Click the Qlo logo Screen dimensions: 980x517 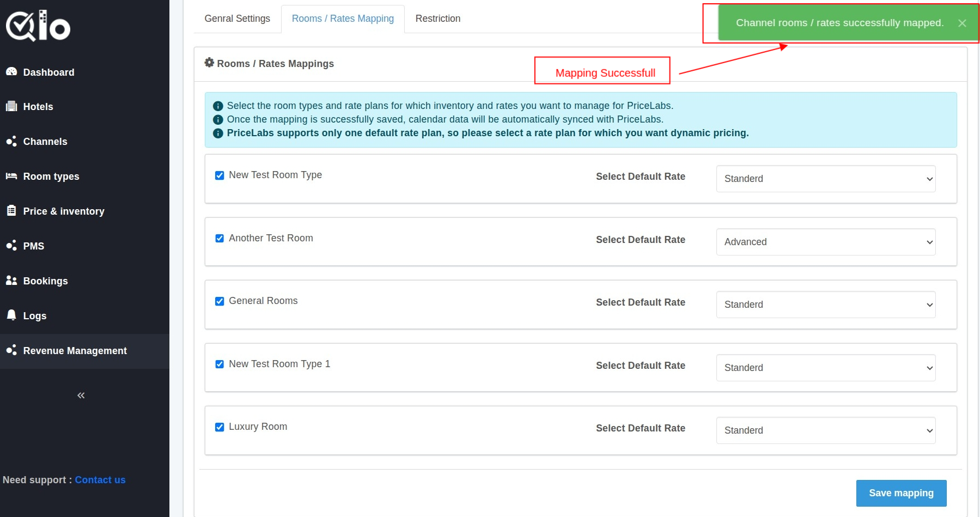(x=38, y=26)
